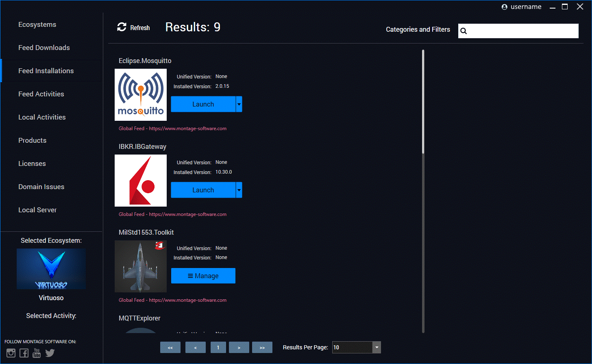Viewport: 592px width, 364px height.
Task: Open Feed Activities
Action: pyautogui.click(x=41, y=94)
